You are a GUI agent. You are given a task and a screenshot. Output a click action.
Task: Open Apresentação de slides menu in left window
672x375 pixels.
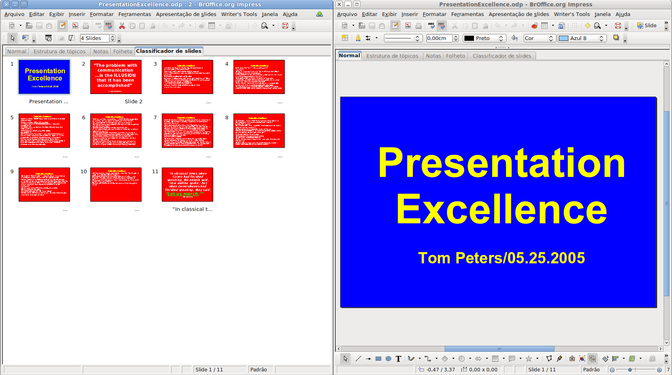[x=186, y=14]
